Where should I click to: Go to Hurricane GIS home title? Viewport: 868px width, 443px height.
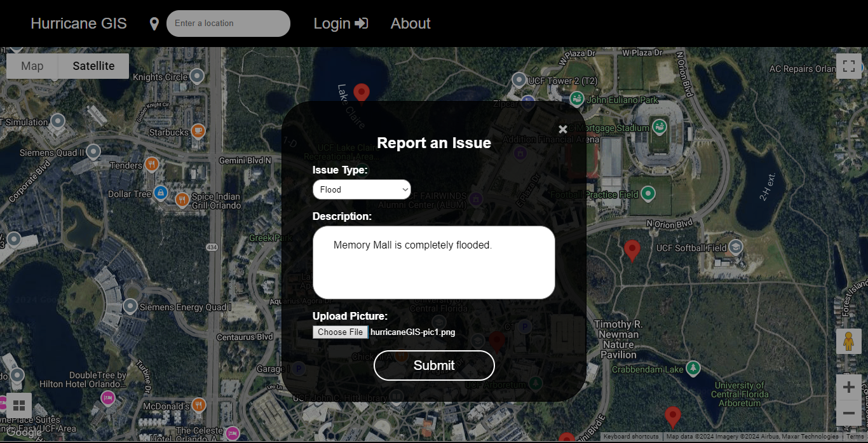[x=79, y=24]
